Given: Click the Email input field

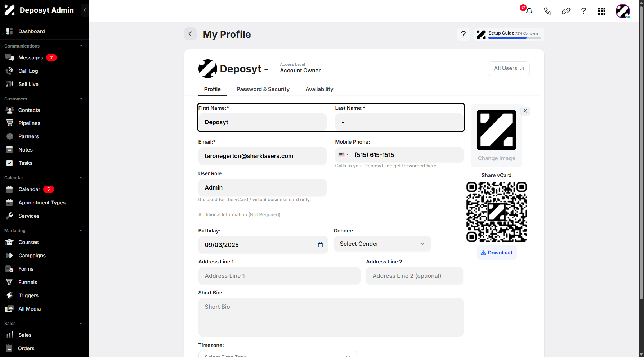Looking at the screenshot, I should 262,156.
